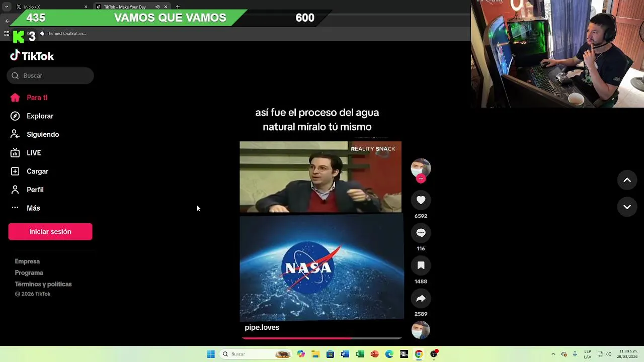Screen dimensions: 644x362
Task: Like the video with heart icon
Action: click(421, 200)
